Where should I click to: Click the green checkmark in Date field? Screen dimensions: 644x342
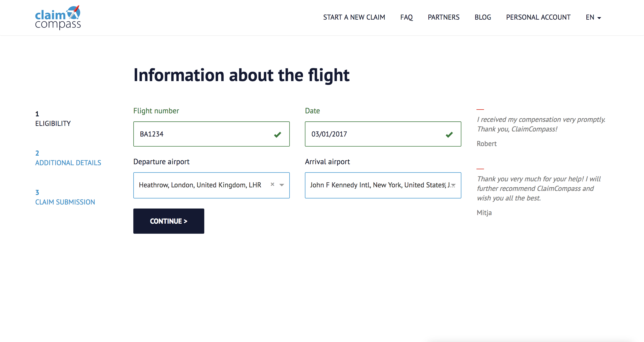tap(449, 134)
